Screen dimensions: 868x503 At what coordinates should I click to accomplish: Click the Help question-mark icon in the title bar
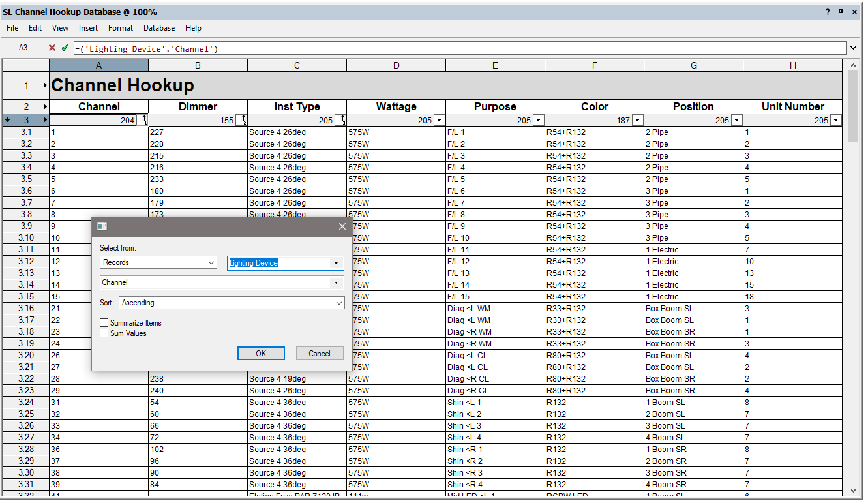(x=827, y=12)
